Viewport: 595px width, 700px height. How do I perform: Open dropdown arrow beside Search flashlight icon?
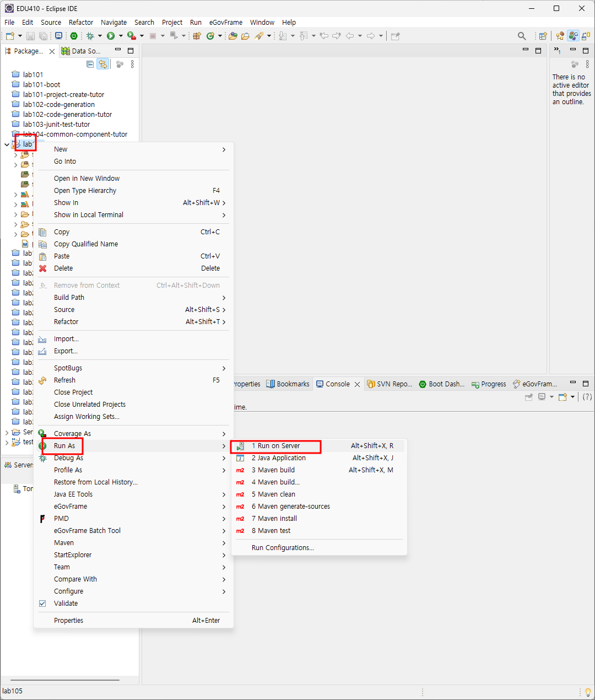click(x=269, y=36)
